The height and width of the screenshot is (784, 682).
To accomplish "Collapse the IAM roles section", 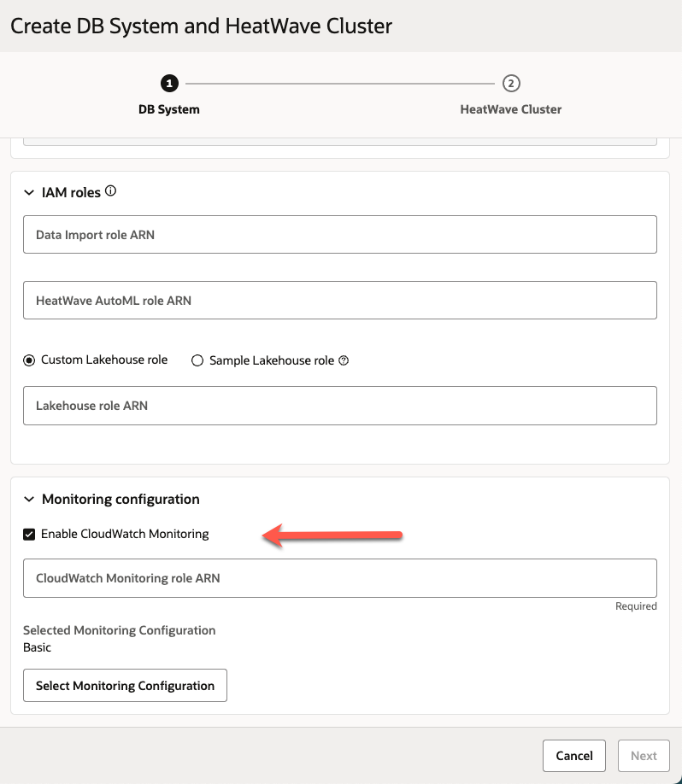I will pos(29,192).
